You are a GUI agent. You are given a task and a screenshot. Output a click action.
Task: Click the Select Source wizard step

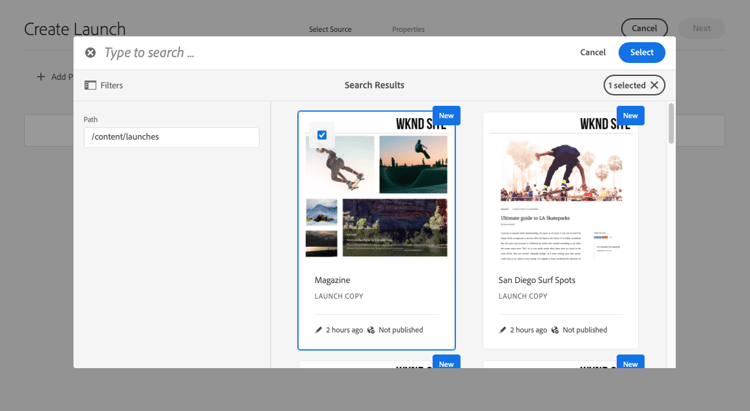pyautogui.click(x=330, y=29)
